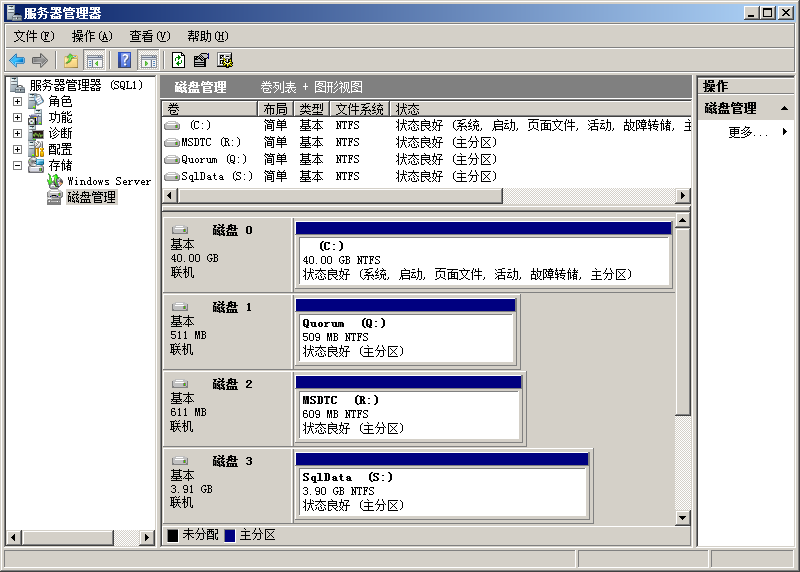
Task: Click the graphical view scroll-down arrow
Action: click(683, 517)
